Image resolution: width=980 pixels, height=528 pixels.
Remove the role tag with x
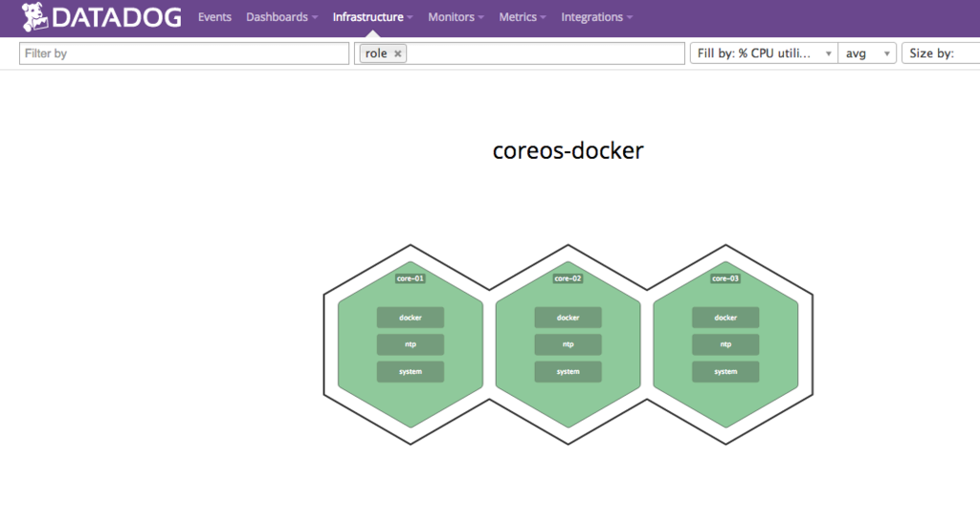tap(397, 54)
